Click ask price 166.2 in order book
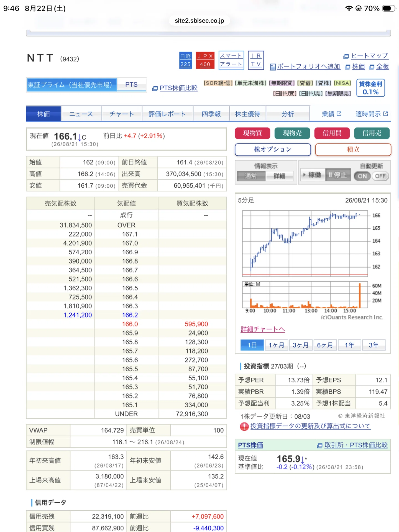Image resolution: width=399 pixels, height=532 pixels. click(x=130, y=315)
